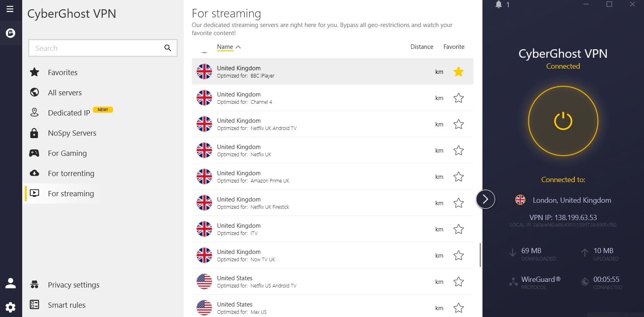
Task: Open the Favorites server list
Action: (x=63, y=72)
